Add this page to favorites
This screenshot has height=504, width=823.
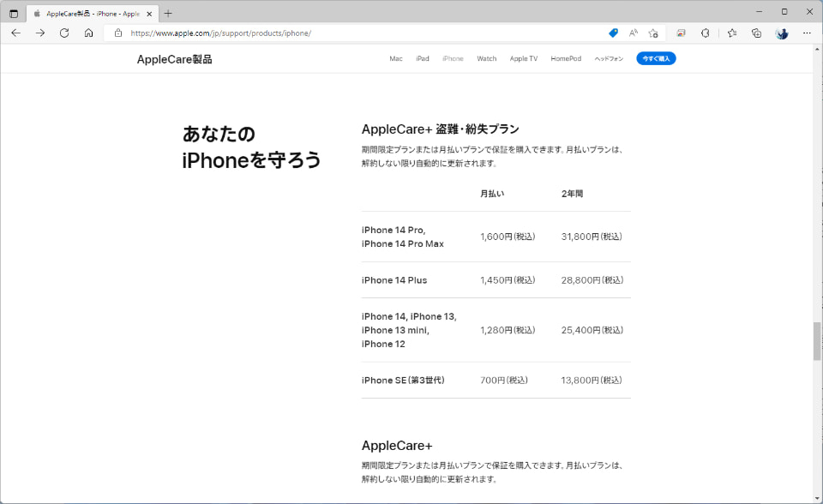pos(653,33)
